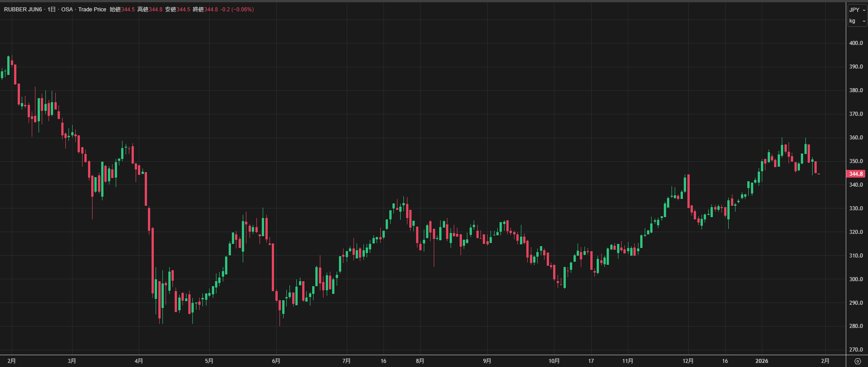Click the 9月 marker on the time axis
The height and width of the screenshot is (367, 868).
click(487, 361)
